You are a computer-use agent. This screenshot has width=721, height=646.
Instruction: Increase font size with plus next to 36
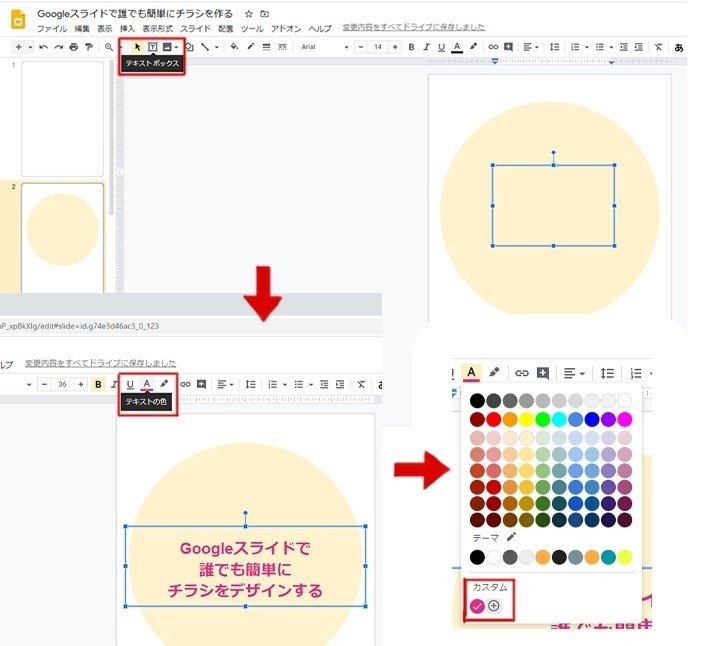pos(80,384)
